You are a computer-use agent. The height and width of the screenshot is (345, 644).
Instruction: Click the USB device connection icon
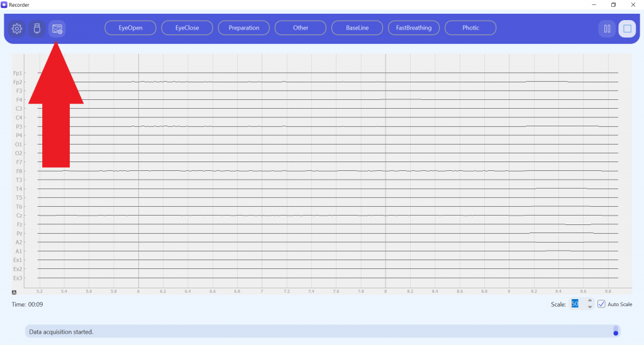coord(37,28)
